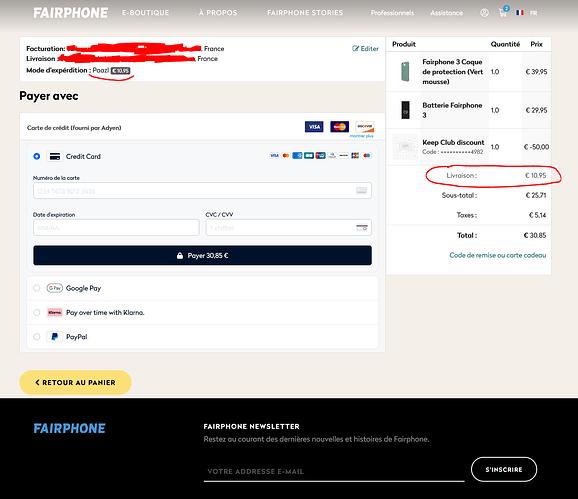Switch language with the FR selector
The image size is (578, 499).
533,13
